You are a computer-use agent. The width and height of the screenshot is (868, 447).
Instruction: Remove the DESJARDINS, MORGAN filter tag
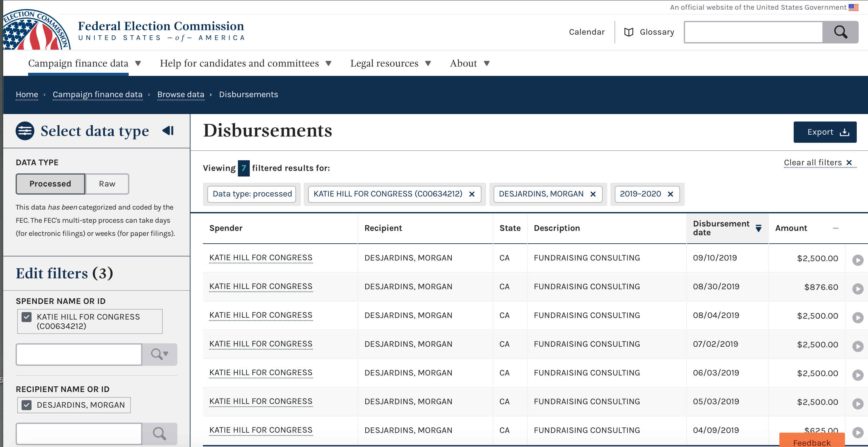coord(593,194)
